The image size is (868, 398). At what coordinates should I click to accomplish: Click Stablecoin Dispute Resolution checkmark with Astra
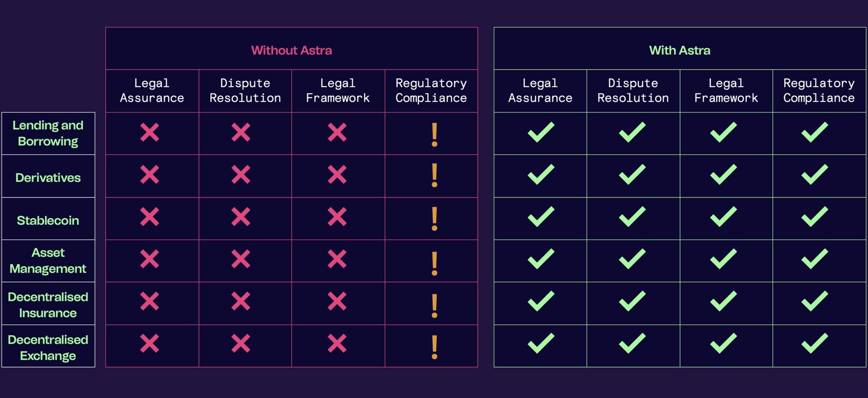coord(632,217)
